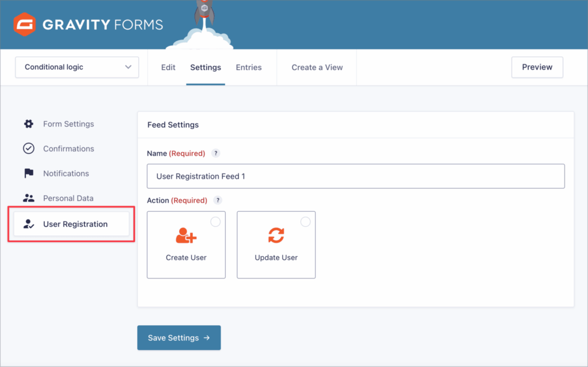This screenshot has width=588, height=367.
Task: Select the Update User radio button
Action: point(305,222)
